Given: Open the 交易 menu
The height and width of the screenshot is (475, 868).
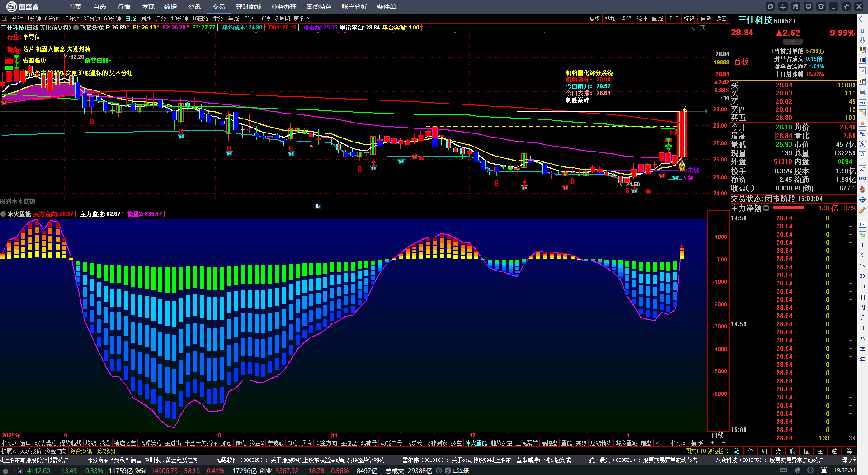Looking at the screenshot, I should tap(219, 7).
